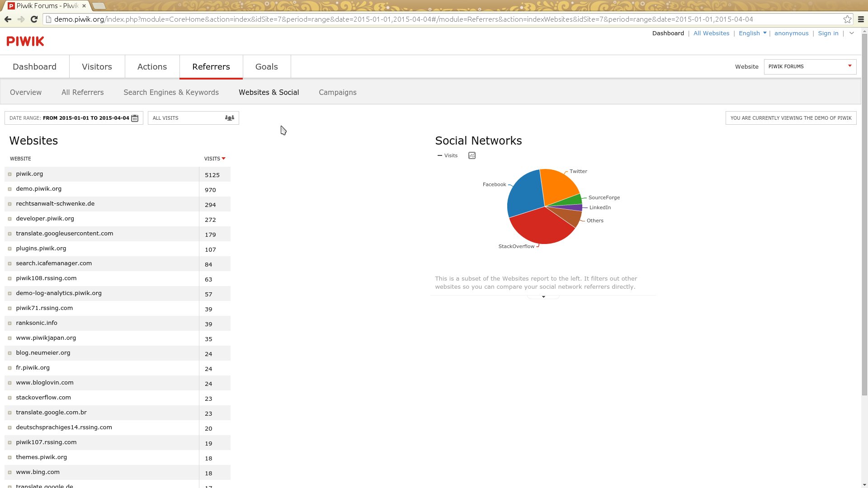Expand the demo.piwik.org row
This screenshot has width=868, height=488.
(x=9, y=189)
